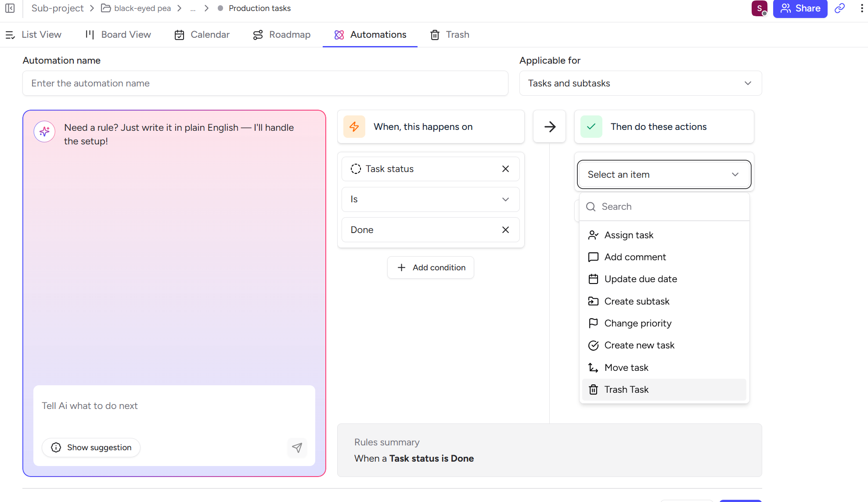Click the AI sparkle assistant icon

coord(44,131)
